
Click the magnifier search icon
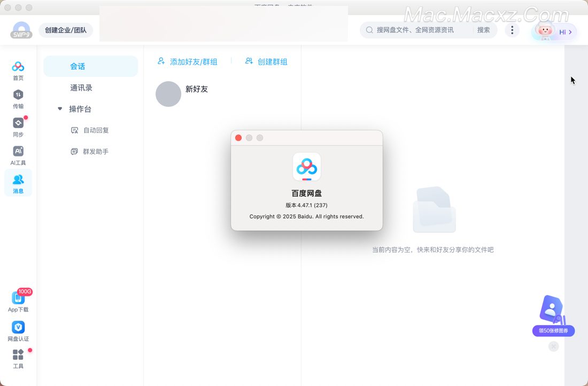pyautogui.click(x=369, y=30)
